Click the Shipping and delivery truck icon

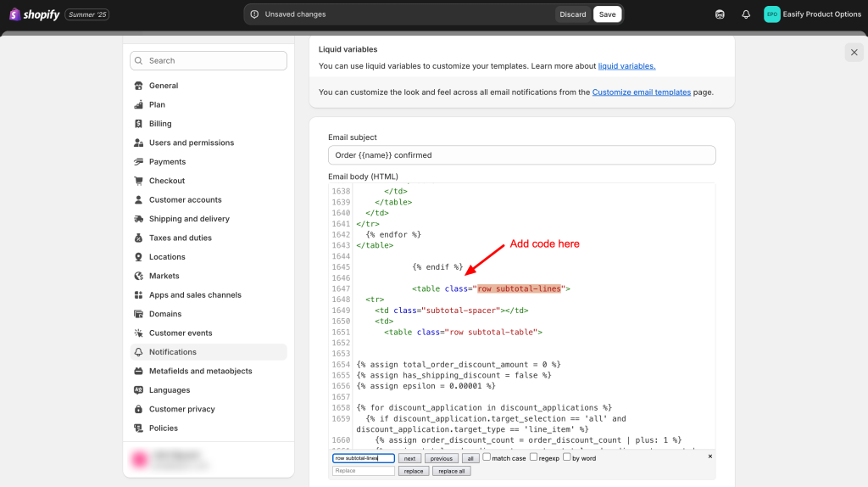(138, 219)
